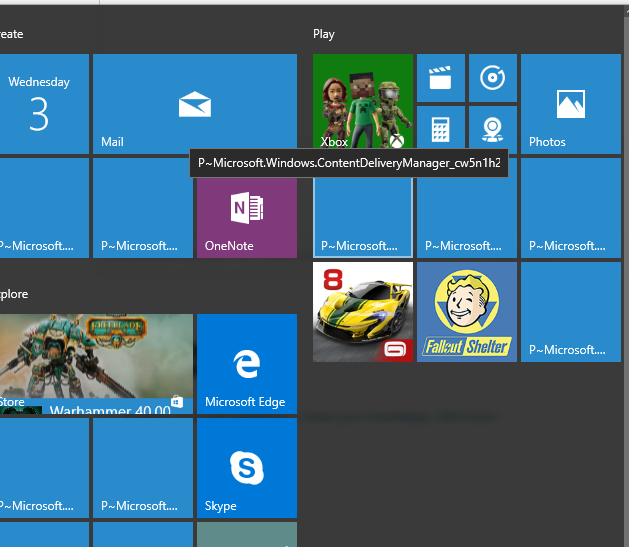Open the Mail tile
Viewport: 629px width, 547px height.
pyautogui.click(x=195, y=104)
